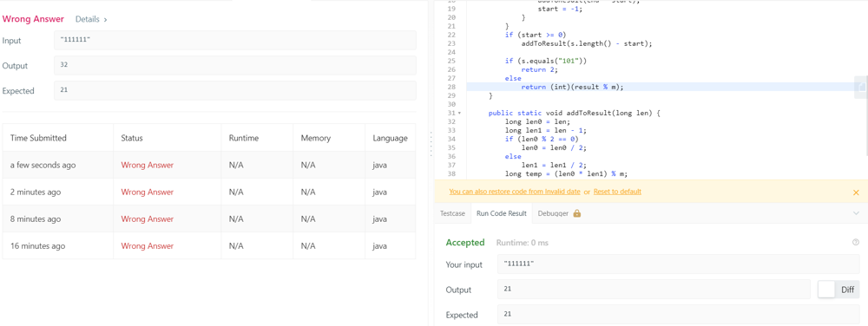The width and height of the screenshot is (868, 326).
Task: Click line number 28 in the gutter
Action: [451, 87]
